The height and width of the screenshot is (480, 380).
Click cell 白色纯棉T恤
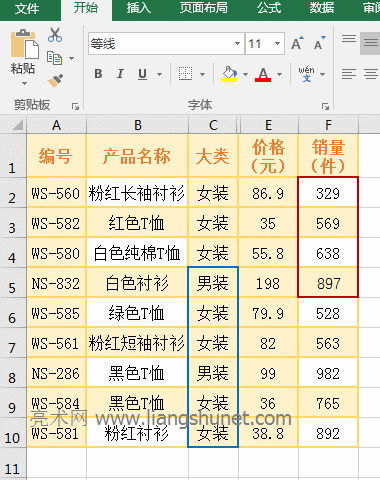click(137, 253)
